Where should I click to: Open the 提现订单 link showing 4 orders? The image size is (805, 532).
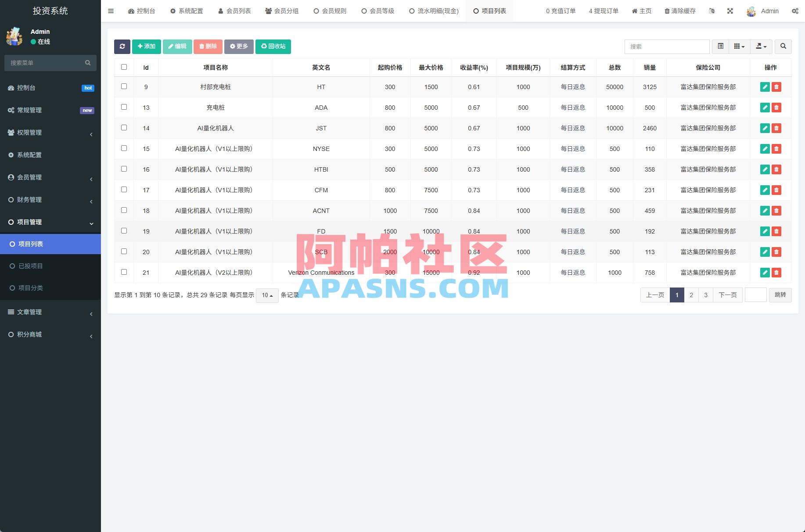tap(603, 11)
